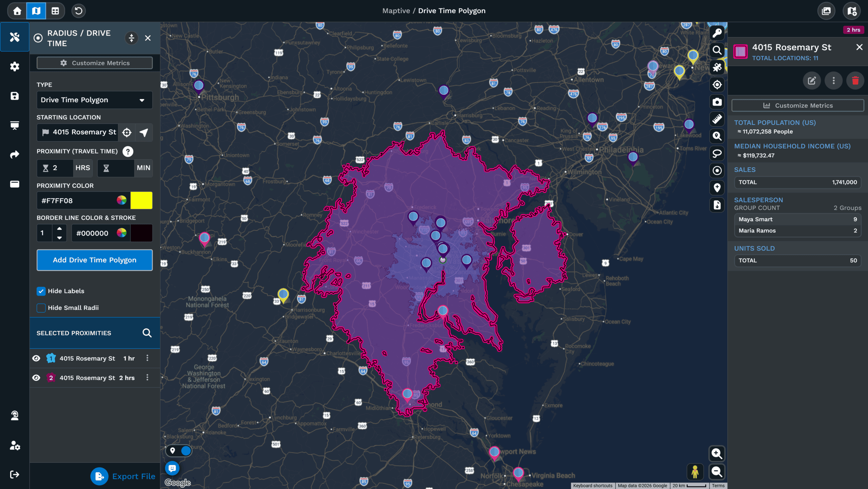Open more options in 4015 Rosemary St panel
868x489 pixels.
click(834, 80)
